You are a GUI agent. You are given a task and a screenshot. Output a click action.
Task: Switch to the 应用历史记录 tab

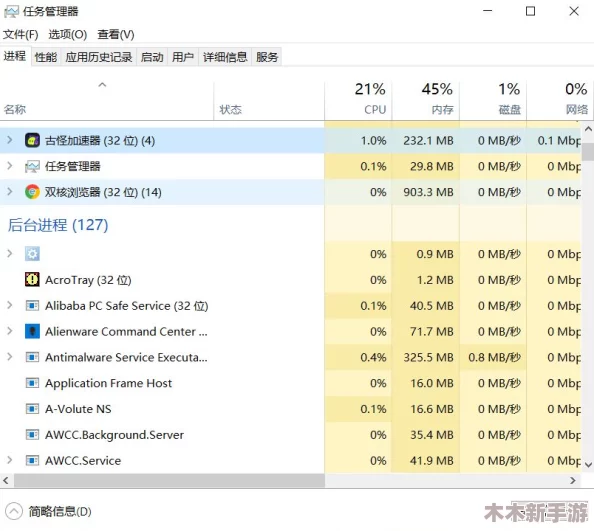pos(98,57)
